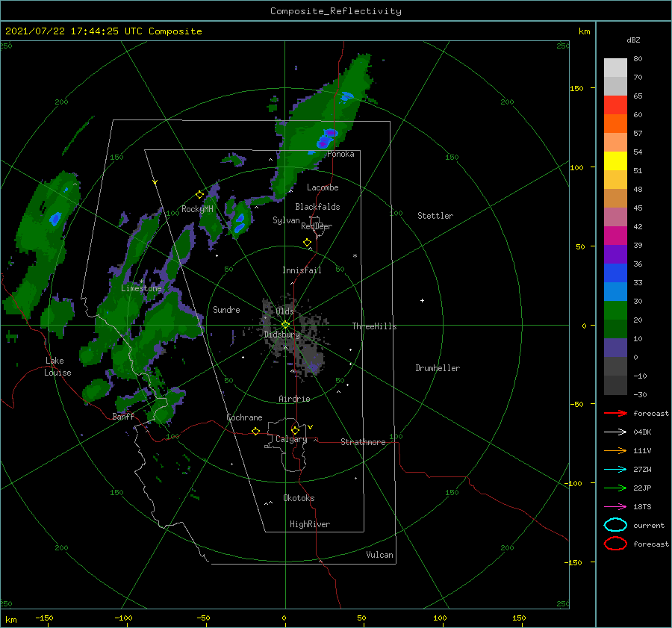This screenshot has height=628, width=672.
Task: Select the light gray swatch beside 80 dBZ
Action: 615,68
